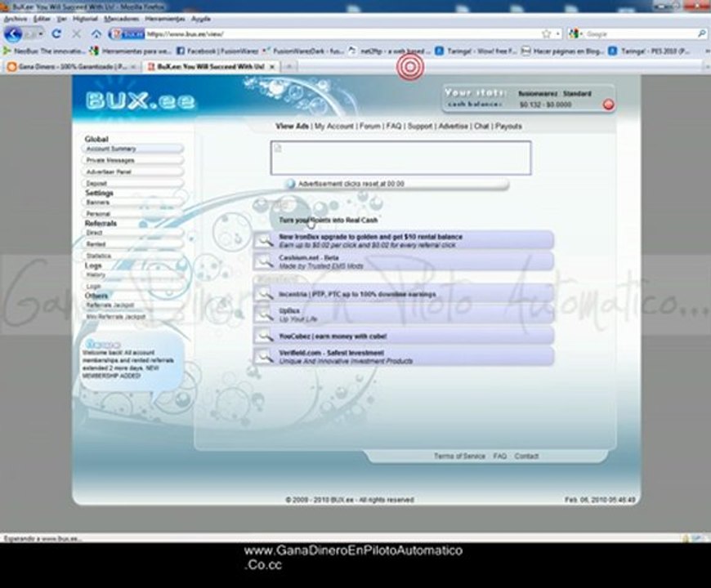Screen dimensions: 711x588
Task: Open Contact footer link
Action: pyautogui.click(x=526, y=457)
